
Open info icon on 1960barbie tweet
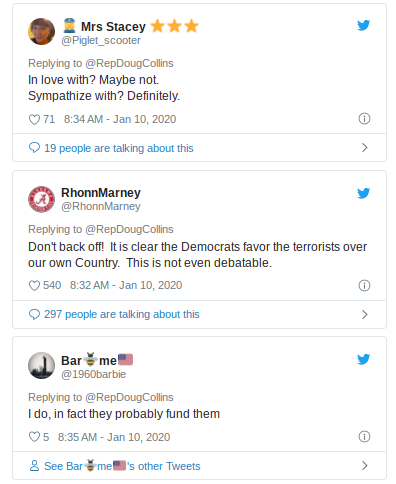click(x=364, y=436)
